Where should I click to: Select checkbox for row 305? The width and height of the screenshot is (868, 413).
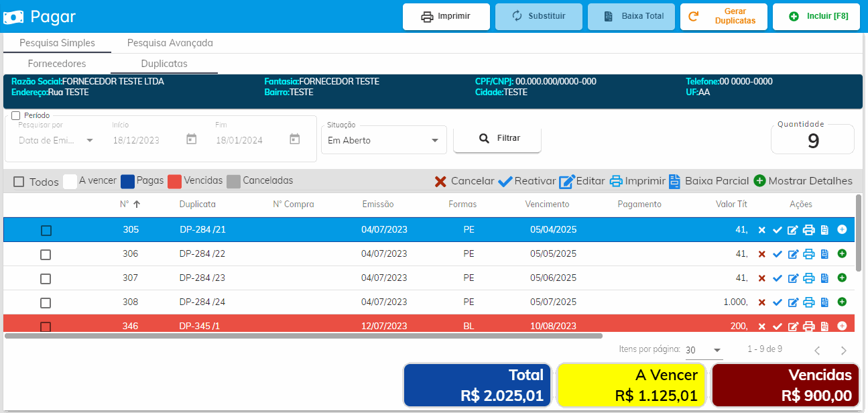46,231
